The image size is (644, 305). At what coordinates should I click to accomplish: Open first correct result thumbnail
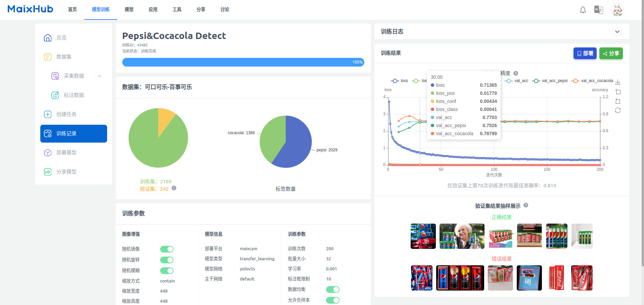click(x=423, y=236)
